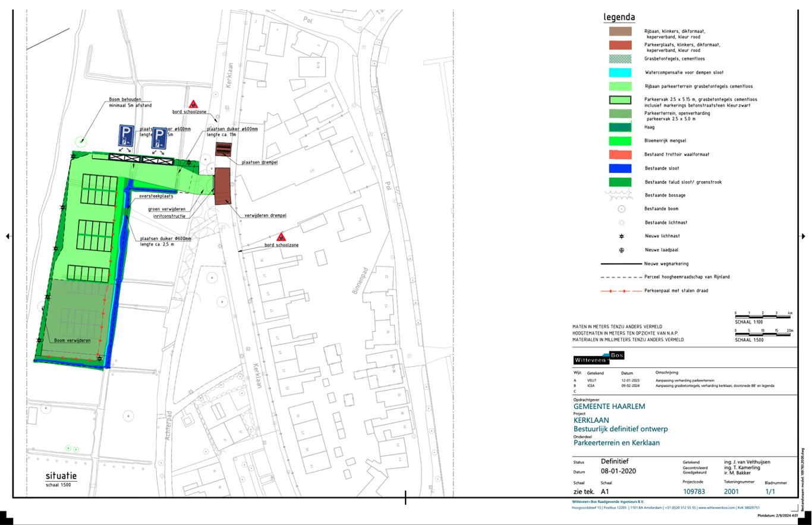812x525 pixels.
Task: Click the left blue parking sign icon
Action: (126, 135)
